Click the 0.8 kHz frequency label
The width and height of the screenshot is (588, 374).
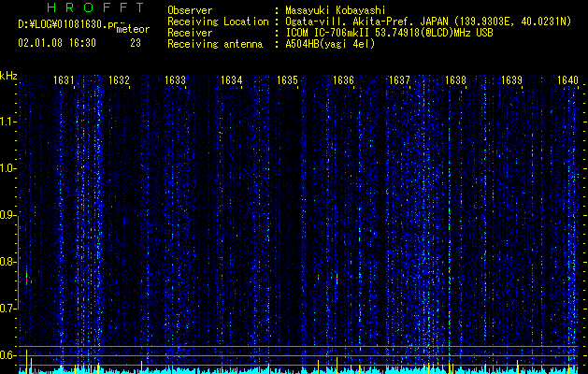tap(8, 262)
